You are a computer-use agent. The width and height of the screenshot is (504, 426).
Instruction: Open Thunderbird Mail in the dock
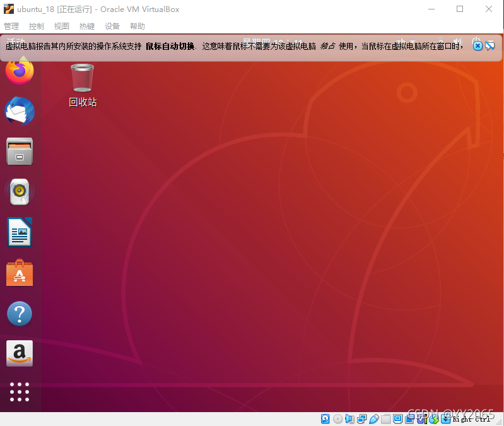tap(20, 111)
